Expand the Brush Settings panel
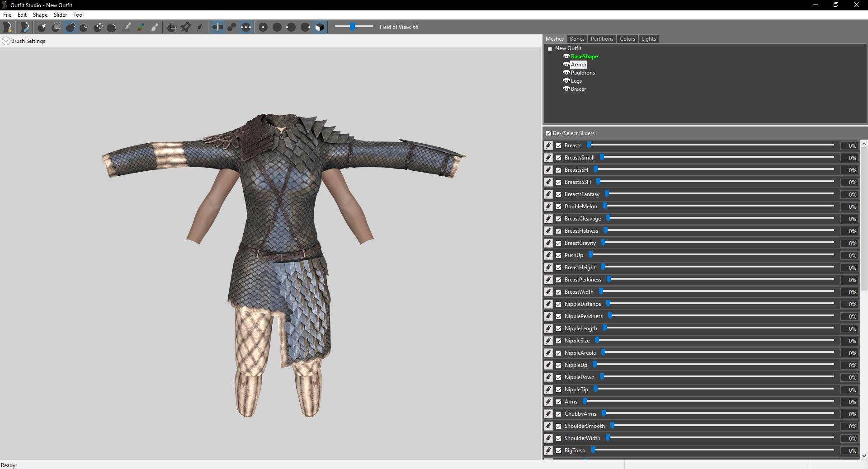Image resolution: width=868 pixels, height=469 pixels. point(6,41)
